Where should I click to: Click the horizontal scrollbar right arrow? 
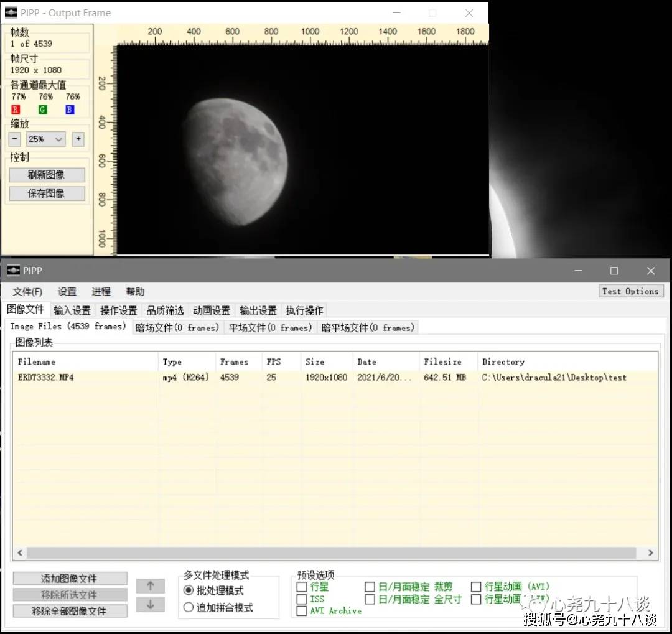click(651, 553)
